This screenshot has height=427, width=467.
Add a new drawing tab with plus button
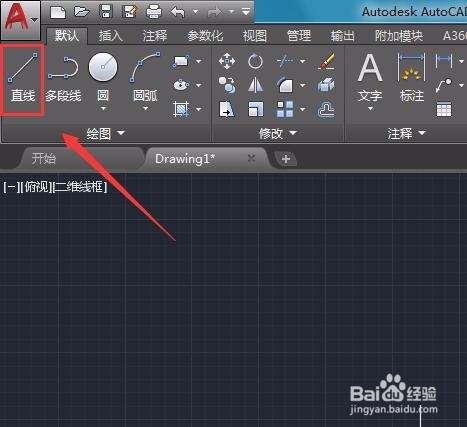click(x=286, y=159)
